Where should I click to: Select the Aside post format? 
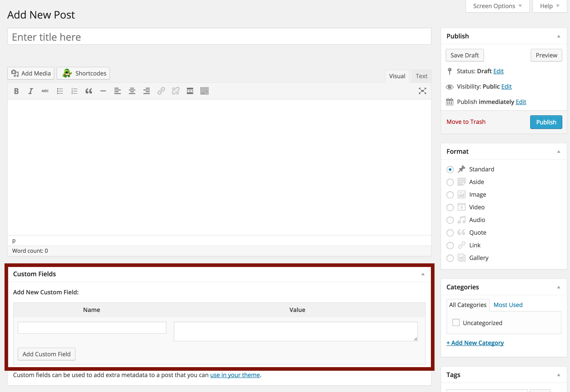[450, 182]
